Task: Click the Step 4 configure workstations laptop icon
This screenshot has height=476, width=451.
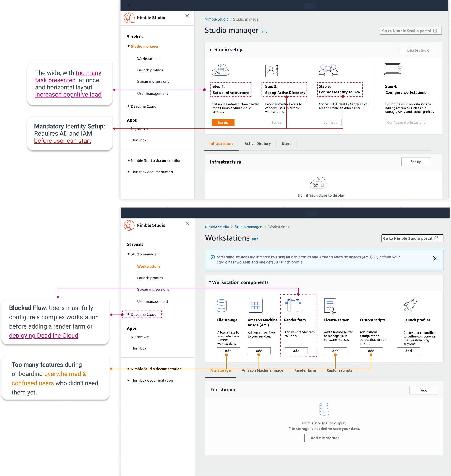Action: tap(393, 69)
